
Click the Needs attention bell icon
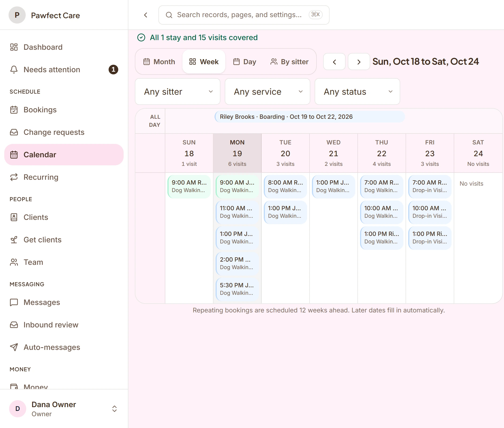point(14,70)
